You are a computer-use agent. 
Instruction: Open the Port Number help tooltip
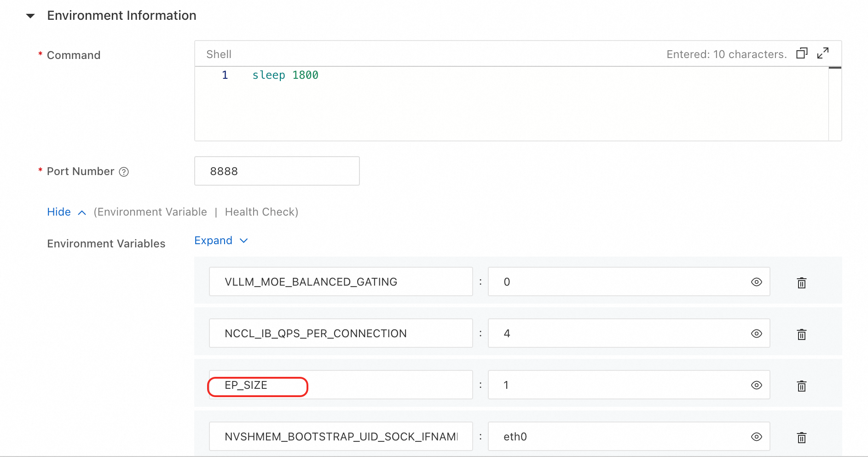click(124, 172)
